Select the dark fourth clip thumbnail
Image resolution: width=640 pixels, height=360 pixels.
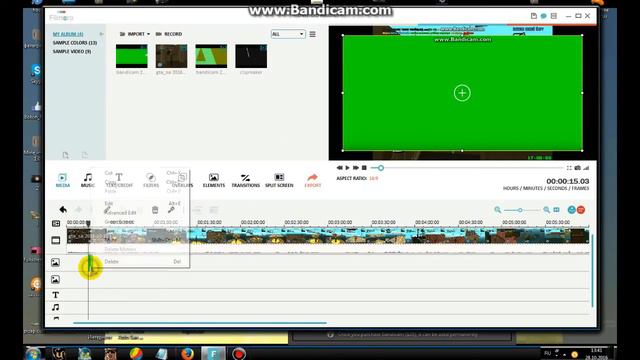pos(251,56)
